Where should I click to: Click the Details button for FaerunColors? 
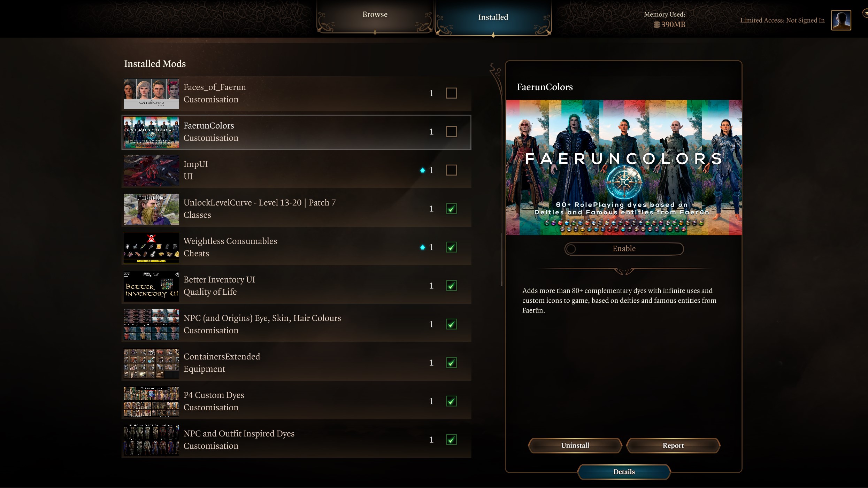624,471
